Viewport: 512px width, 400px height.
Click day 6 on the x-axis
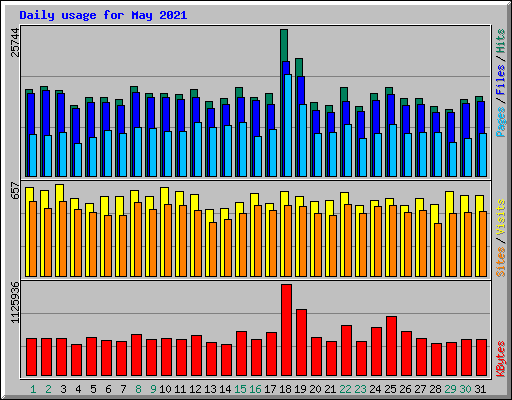click(108, 389)
